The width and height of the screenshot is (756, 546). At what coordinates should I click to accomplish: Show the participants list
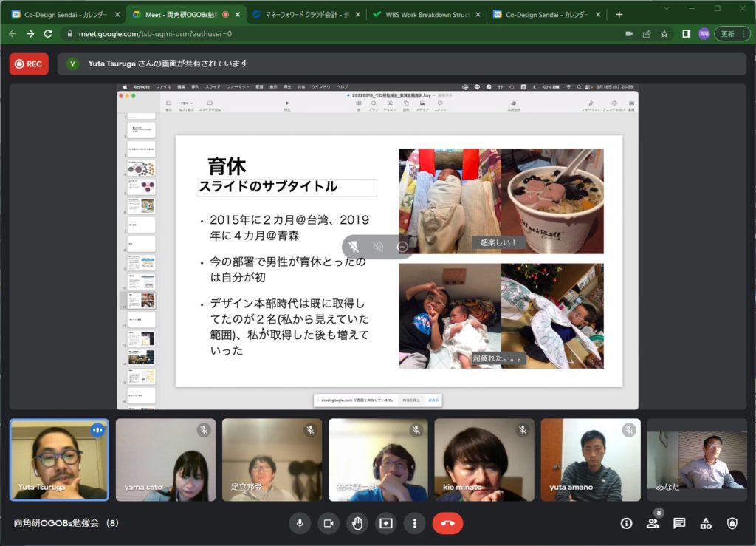pyautogui.click(x=653, y=524)
